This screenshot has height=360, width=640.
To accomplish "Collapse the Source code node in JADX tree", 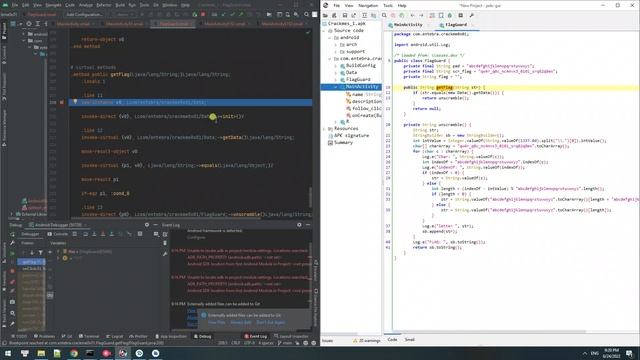I will click(x=325, y=31).
